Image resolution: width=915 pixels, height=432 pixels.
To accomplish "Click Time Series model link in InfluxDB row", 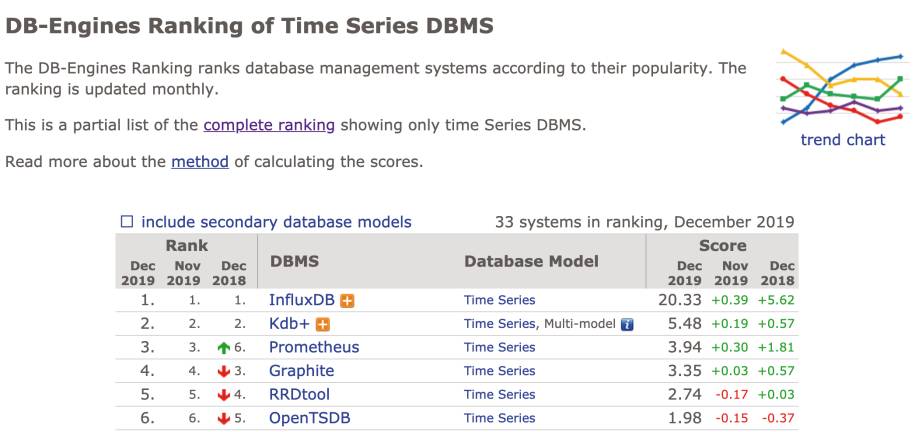I will click(500, 300).
